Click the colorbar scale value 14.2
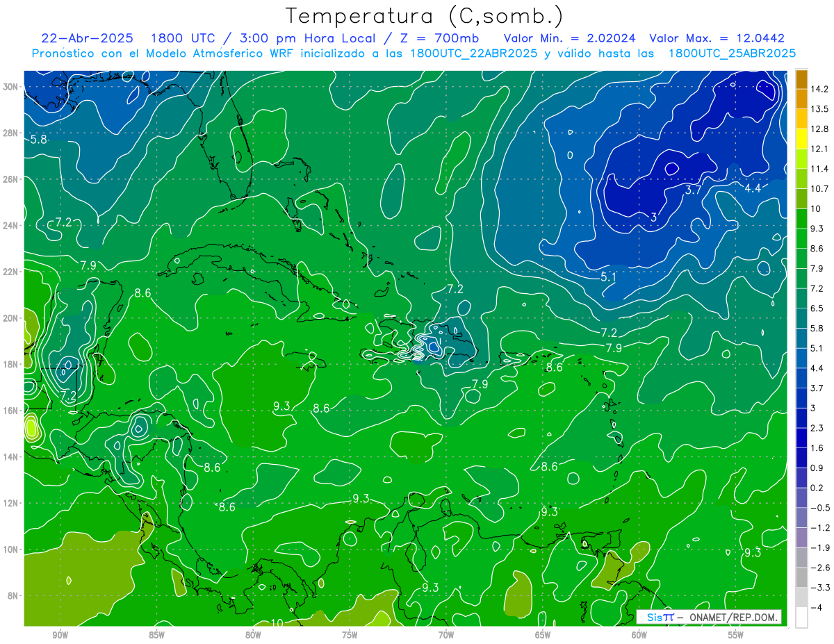The width and height of the screenshot is (834, 644). tap(819, 89)
